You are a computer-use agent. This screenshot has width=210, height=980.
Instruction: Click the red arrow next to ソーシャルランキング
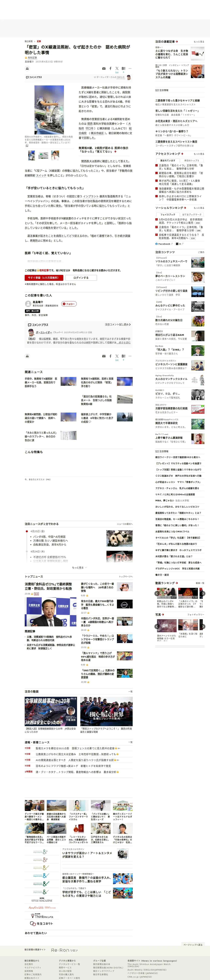(x=185, y=208)
